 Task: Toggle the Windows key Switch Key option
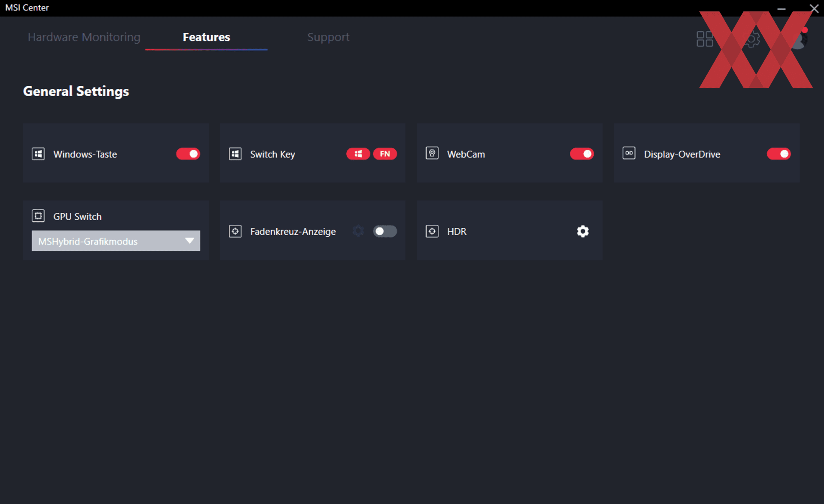358,154
